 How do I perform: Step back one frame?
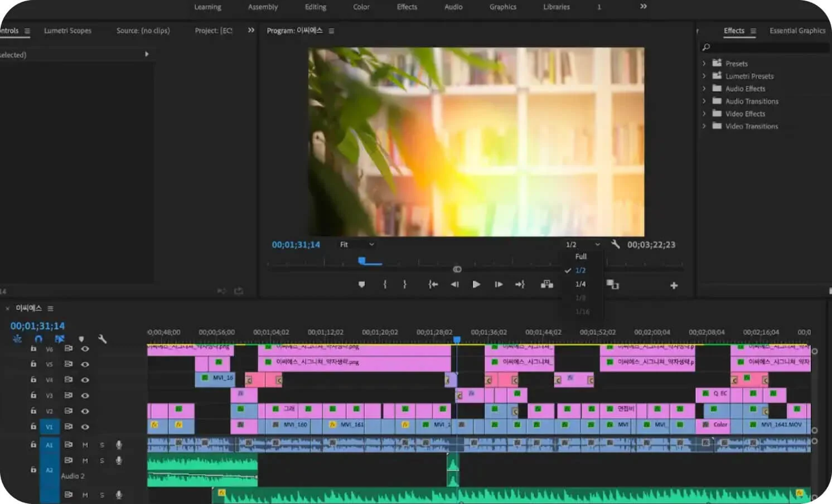pyautogui.click(x=455, y=284)
